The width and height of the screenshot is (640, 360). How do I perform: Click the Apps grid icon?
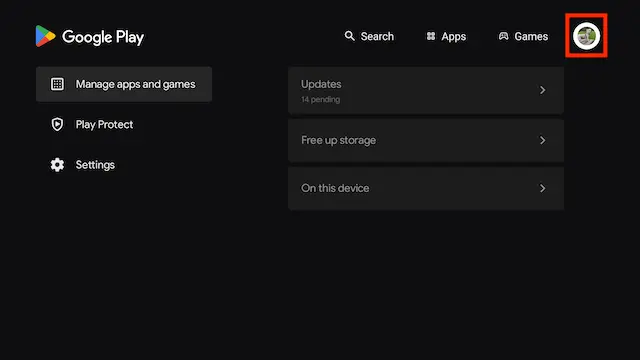[x=431, y=36]
